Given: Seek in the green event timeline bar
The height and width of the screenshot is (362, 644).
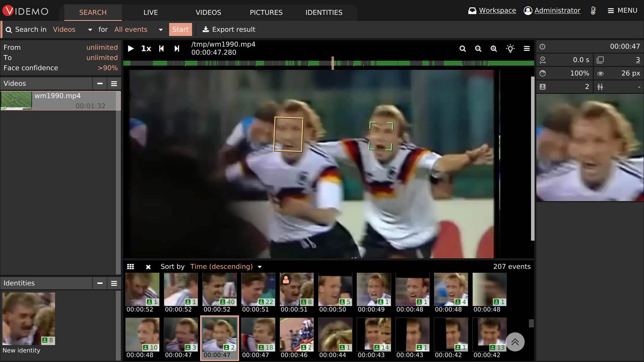Looking at the screenshot, I should (328, 63).
